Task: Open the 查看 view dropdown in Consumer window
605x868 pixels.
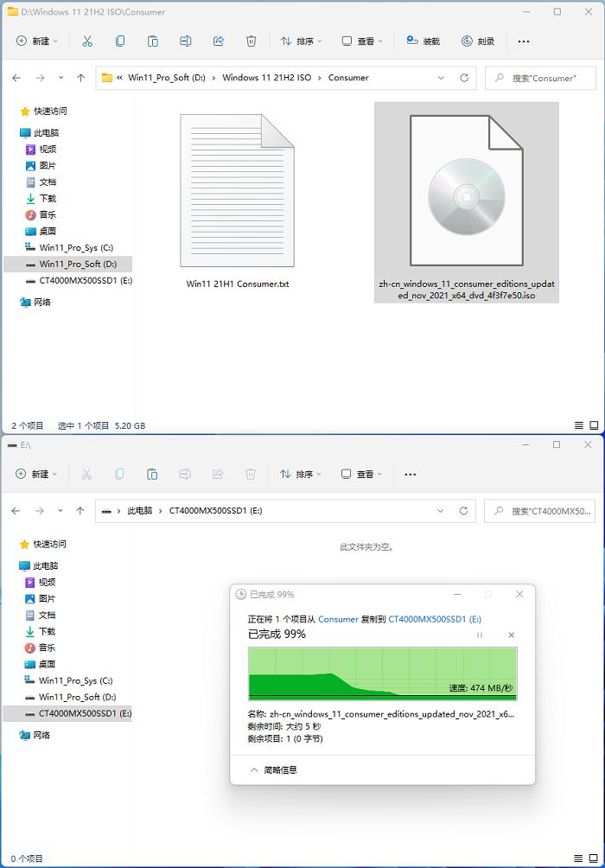Action: [x=362, y=41]
